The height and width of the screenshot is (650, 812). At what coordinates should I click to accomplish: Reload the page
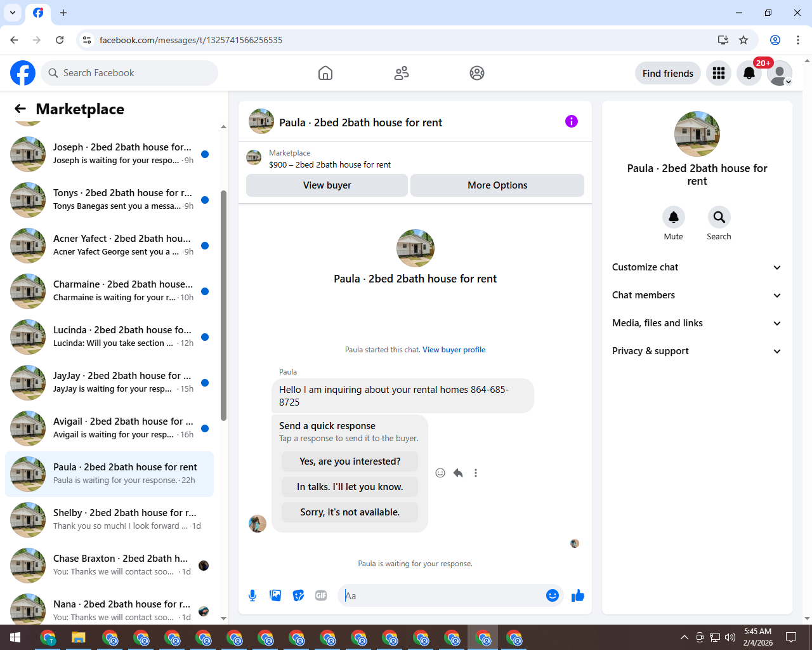pyautogui.click(x=60, y=40)
